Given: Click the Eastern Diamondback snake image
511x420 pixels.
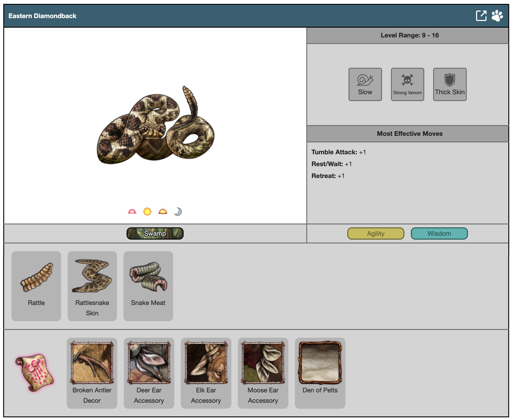Looking at the screenshot, I should coord(155,126).
